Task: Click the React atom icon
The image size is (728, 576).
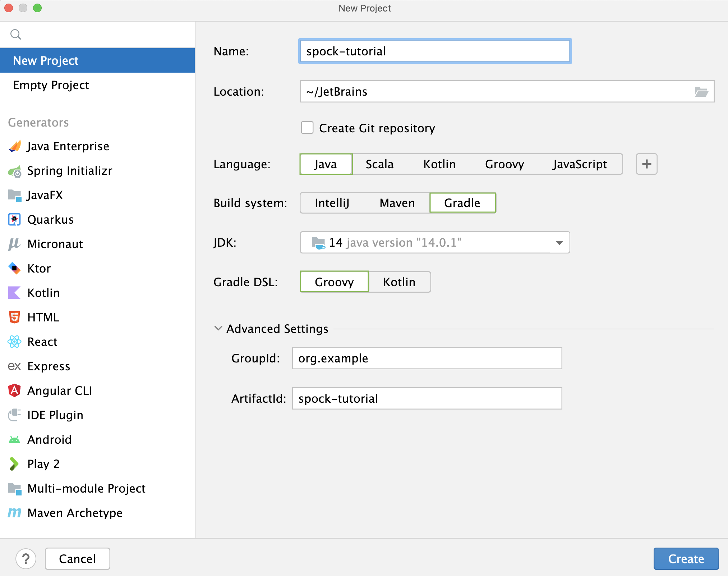Action: [14, 342]
